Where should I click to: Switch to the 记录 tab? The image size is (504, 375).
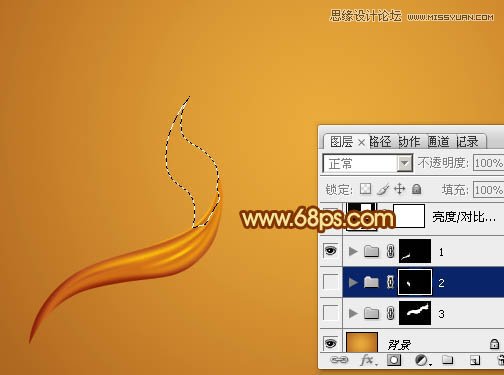pos(467,142)
